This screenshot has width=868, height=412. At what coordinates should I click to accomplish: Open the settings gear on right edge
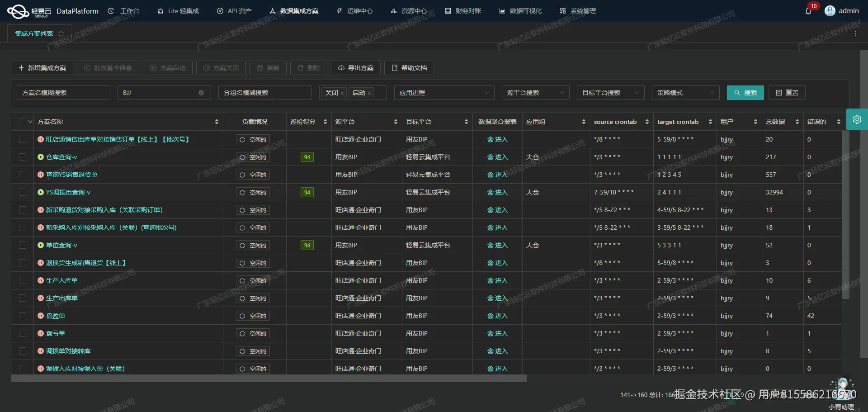857,119
